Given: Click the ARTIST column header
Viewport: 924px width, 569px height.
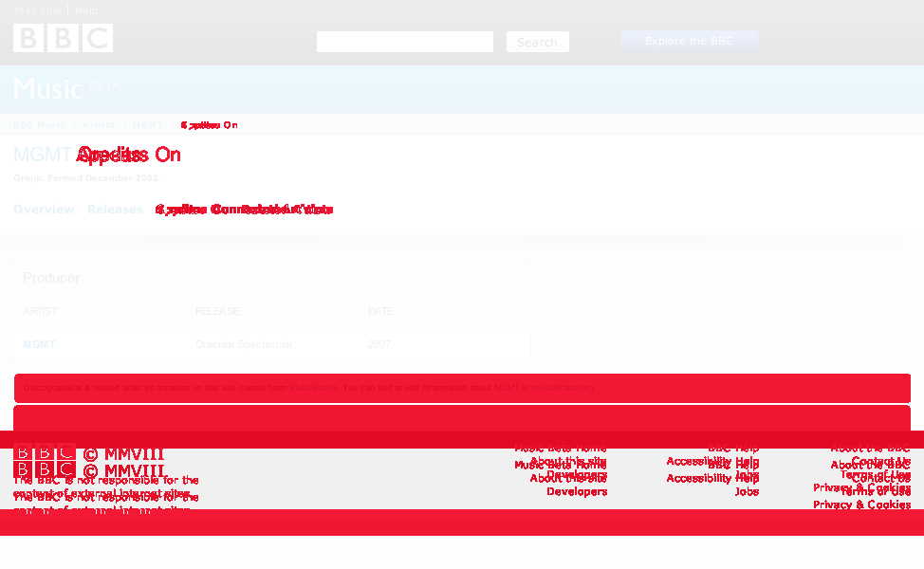Looking at the screenshot, I should (x=40, y=311).
